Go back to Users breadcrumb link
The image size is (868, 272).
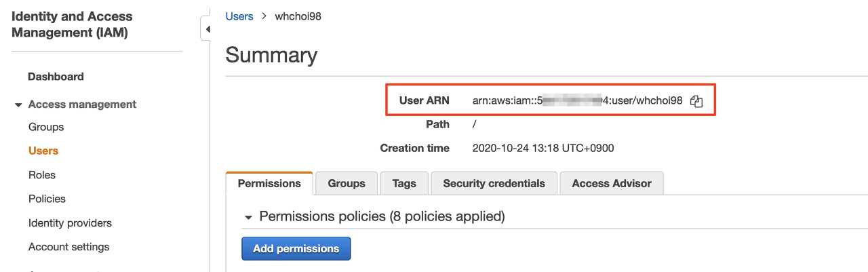point(239,16)
